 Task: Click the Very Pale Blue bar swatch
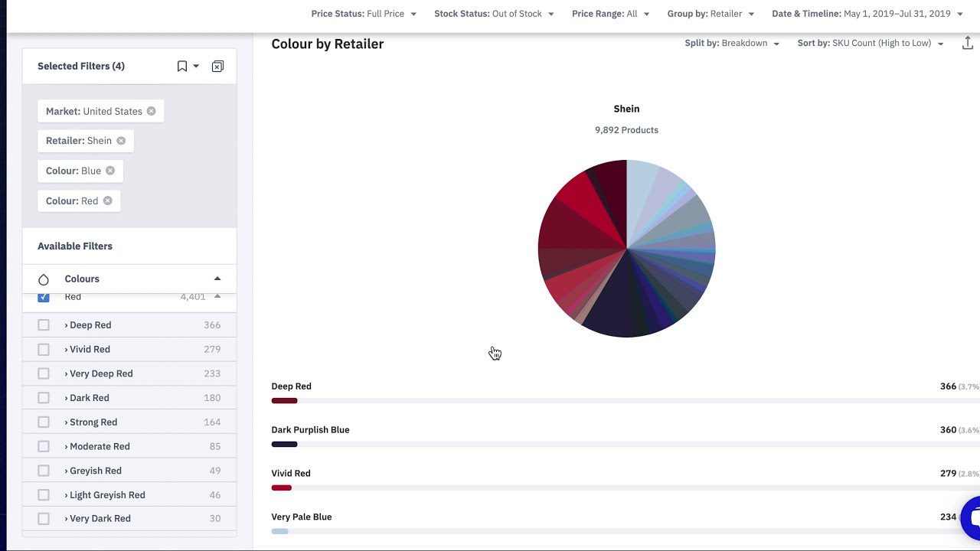tap(279, 531)
